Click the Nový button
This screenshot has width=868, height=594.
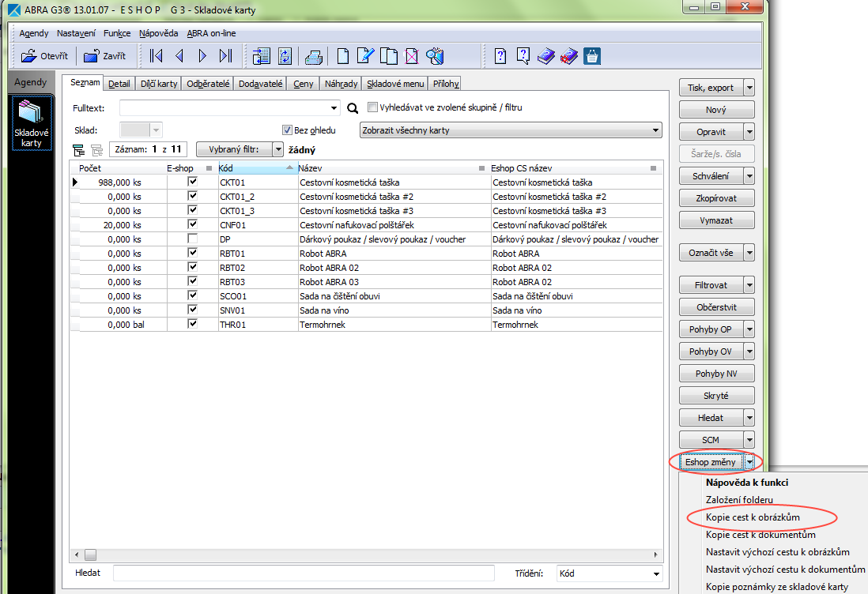716,110
